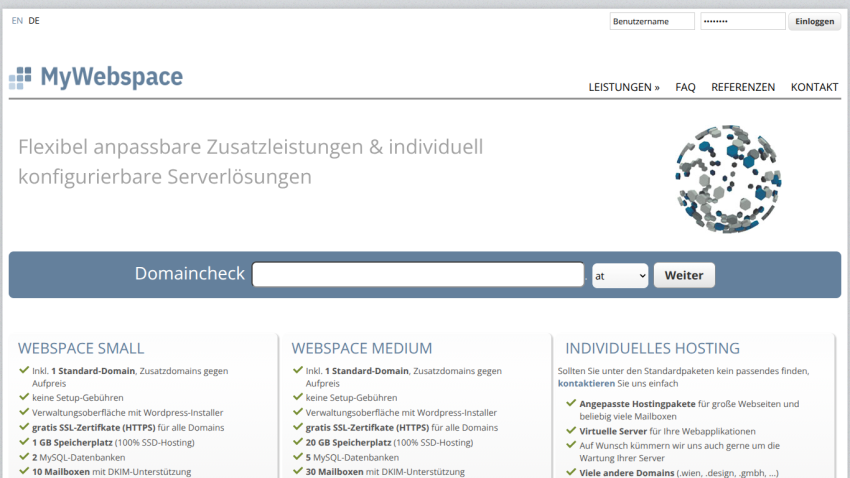Viewport: 850px width, 478px height.
Task: Click checkmark beside '1 GB Speicherplatz'
Action: (x=24, y=442)
